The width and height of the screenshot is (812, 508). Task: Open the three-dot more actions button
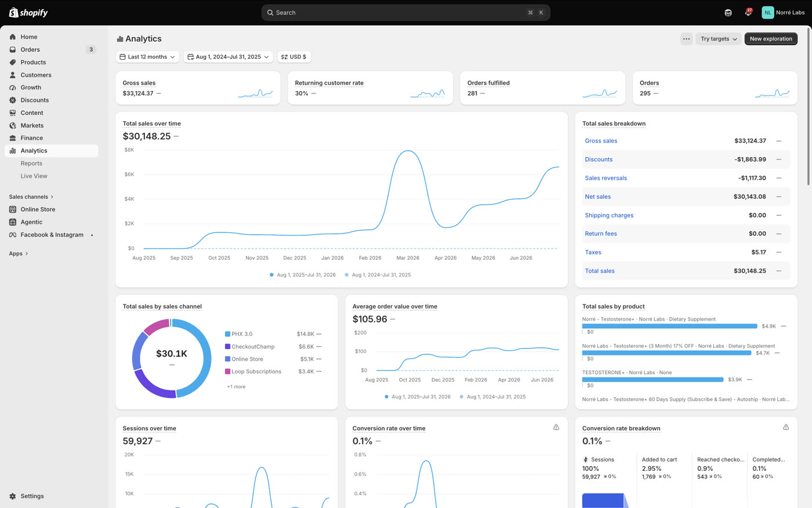point(686,39)
